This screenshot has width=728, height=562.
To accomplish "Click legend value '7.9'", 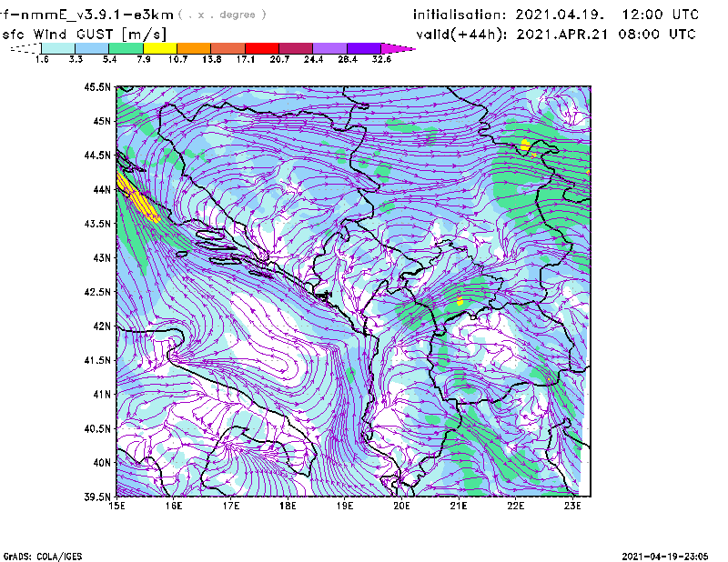I will click(x=144, y=59).
